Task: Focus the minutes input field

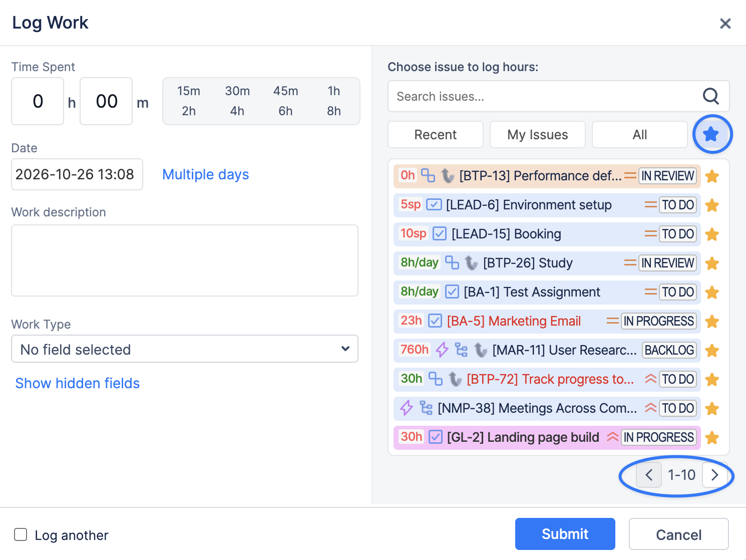Action: click(x=106, y=101)
